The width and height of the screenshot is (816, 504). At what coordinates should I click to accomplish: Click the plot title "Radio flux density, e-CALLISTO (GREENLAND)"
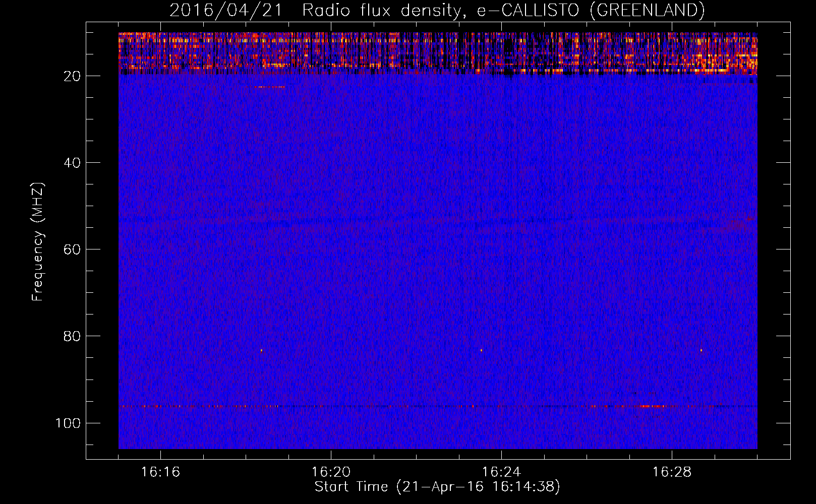click(503, 10)
